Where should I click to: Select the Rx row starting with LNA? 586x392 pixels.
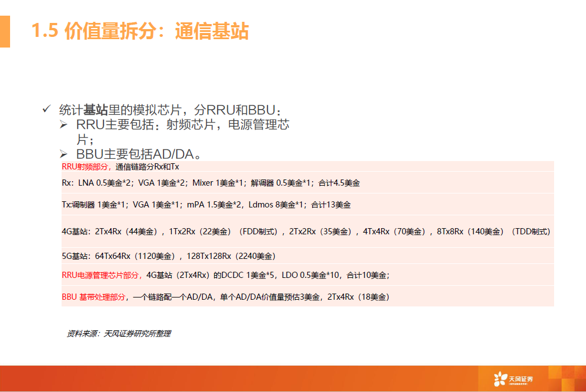coord(210,183)
